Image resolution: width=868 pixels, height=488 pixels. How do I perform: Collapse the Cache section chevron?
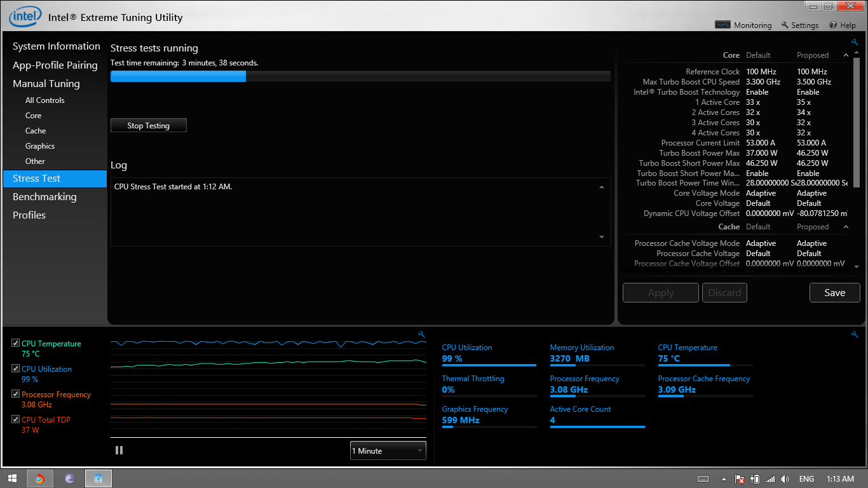pos(846,227)
